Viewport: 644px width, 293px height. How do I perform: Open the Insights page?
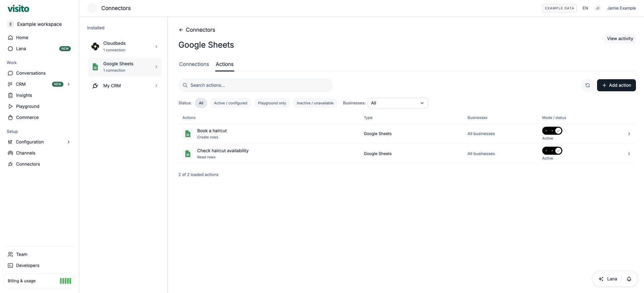(39, 95)
